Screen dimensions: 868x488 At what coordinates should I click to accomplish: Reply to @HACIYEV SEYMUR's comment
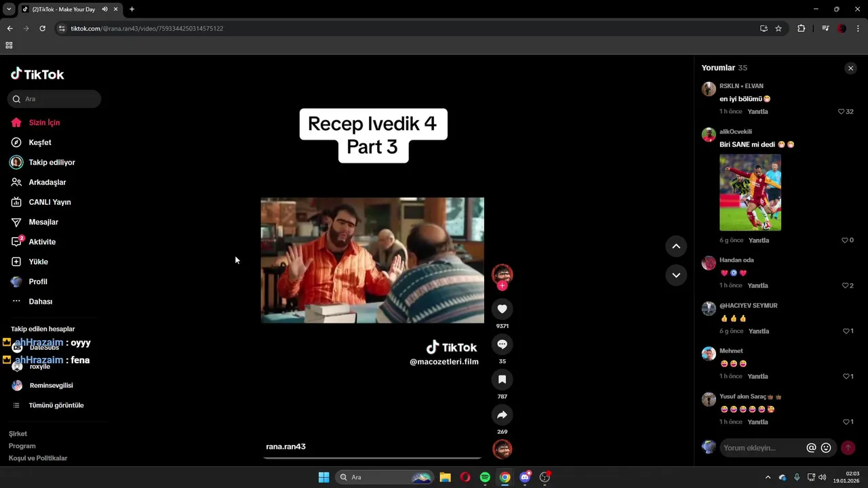point(758,331)
